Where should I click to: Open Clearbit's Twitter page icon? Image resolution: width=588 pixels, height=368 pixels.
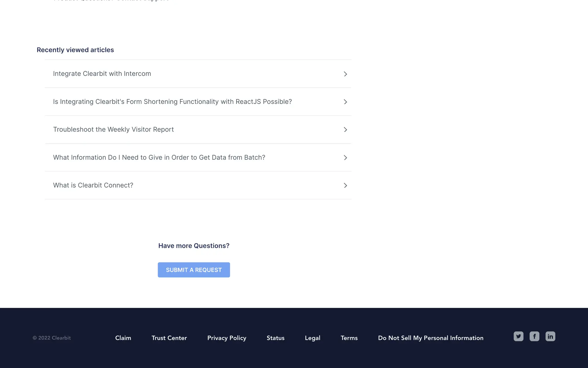pos(518,336)
